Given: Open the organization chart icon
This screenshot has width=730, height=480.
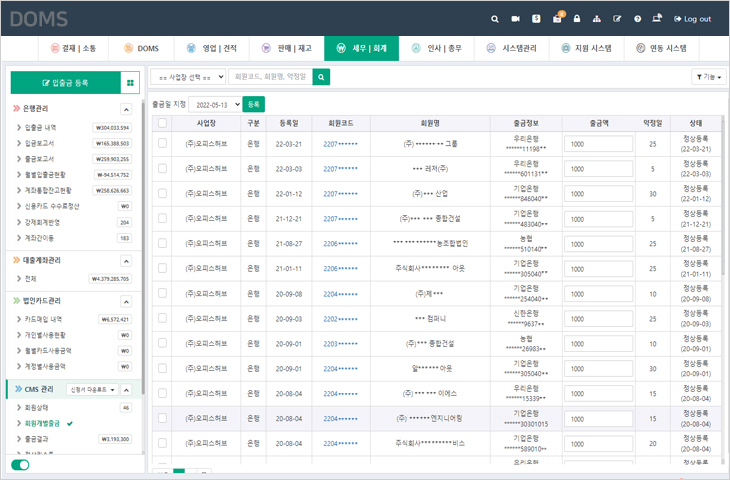Looking at the screenshot, I should coord(597,19).
